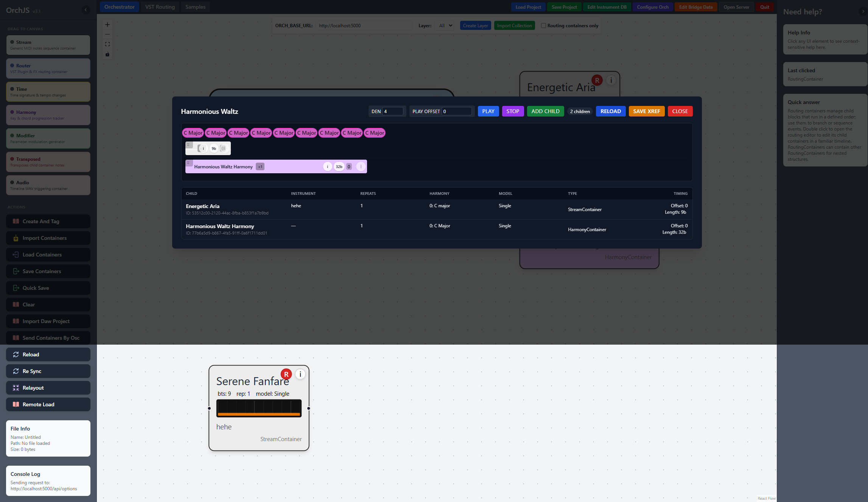Click Load Project in top bar
This screenshot has width=868, height=502.
[x=528, y=7]
